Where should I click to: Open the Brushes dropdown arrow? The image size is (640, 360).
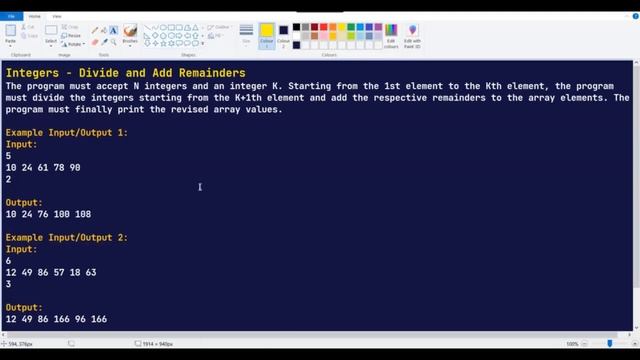(130, 46)
